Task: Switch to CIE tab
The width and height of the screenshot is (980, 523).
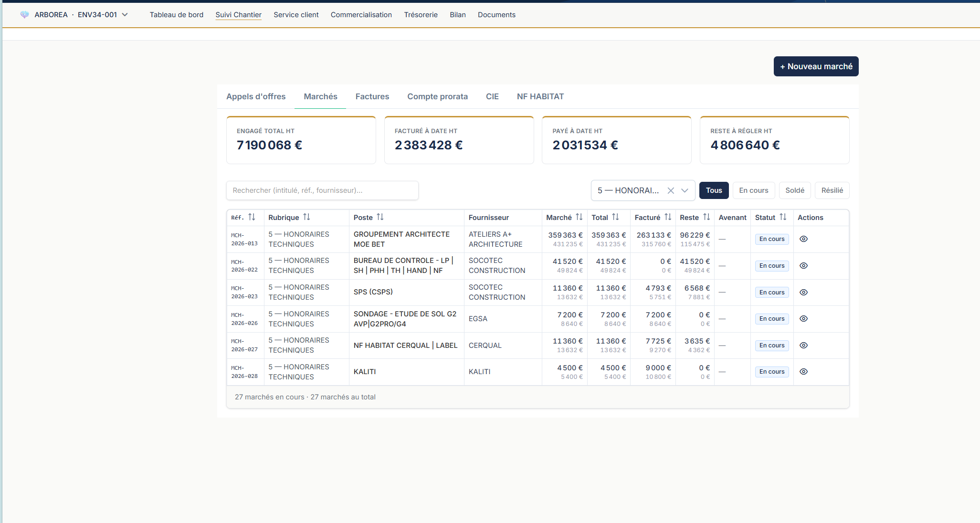Action: (492, 96)
